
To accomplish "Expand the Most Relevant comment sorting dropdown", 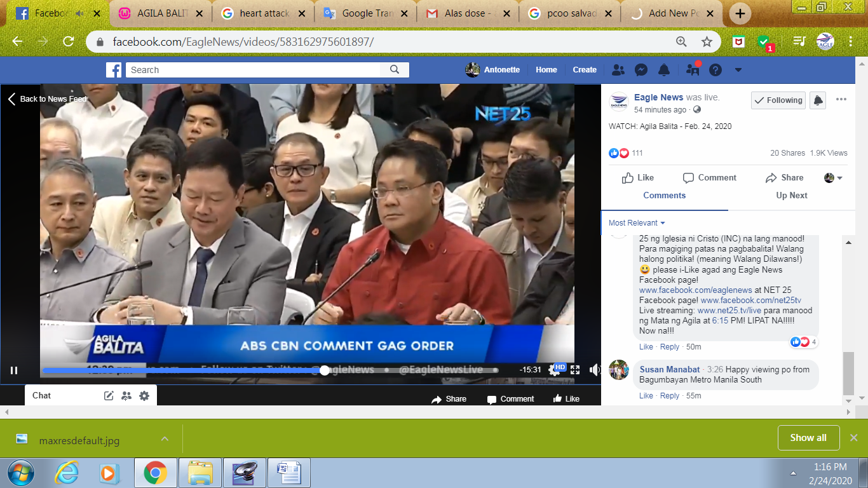I will (x=637, y=223).
